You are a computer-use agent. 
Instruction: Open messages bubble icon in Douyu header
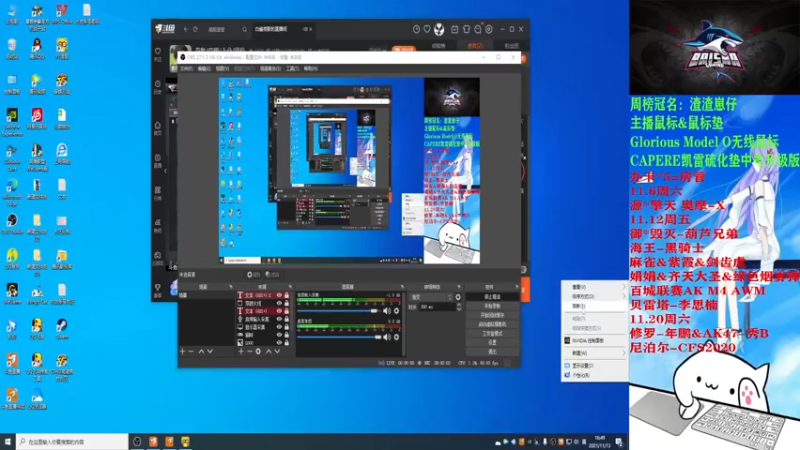(x=478, y=30)
